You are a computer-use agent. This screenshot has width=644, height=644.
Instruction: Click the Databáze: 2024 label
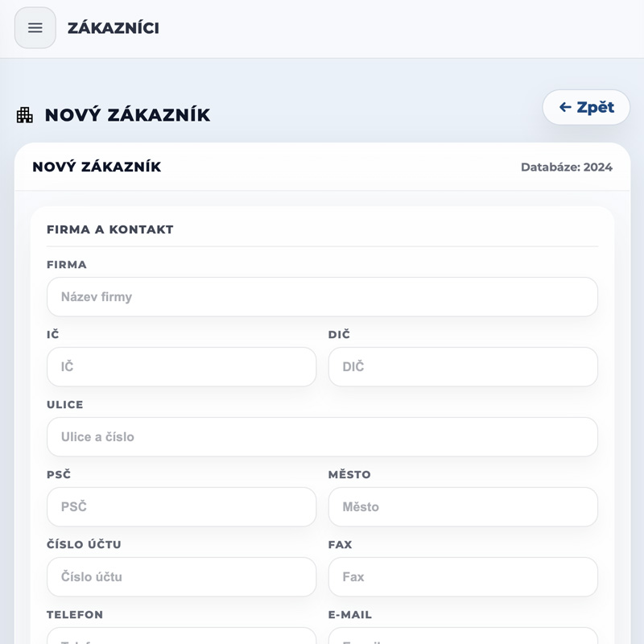click(x=566, y=167)
